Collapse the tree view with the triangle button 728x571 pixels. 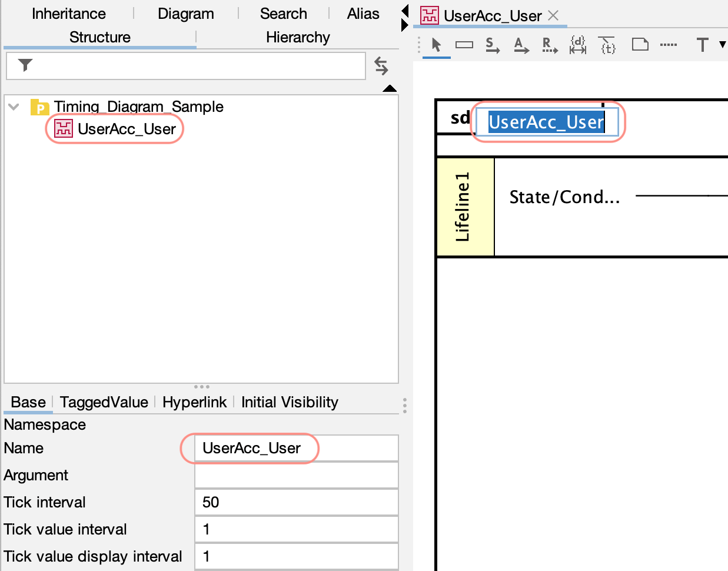[x=390, y=88]
